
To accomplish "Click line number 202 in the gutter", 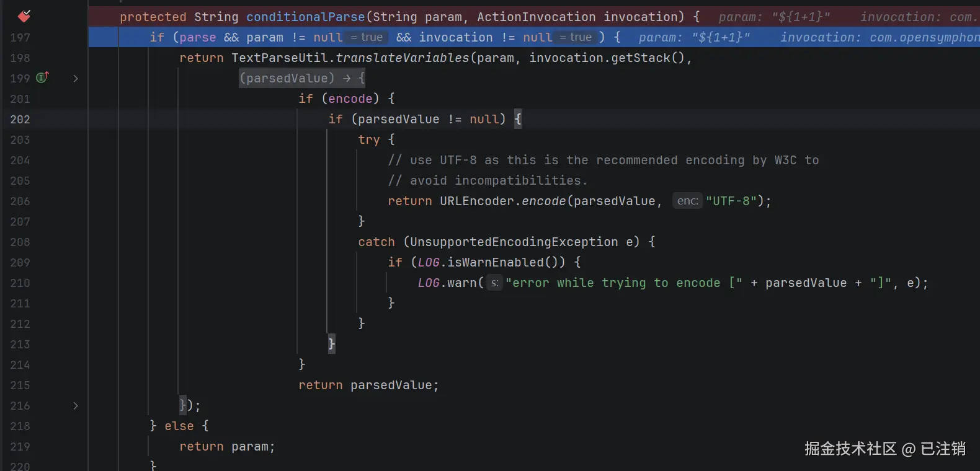I will click(x=20, y=119).
